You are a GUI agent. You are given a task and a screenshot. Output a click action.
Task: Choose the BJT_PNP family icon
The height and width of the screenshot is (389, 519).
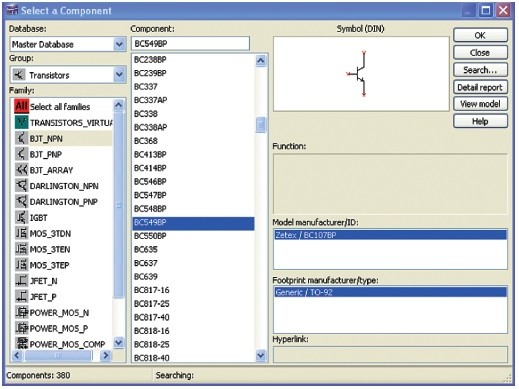pos(21,154)
